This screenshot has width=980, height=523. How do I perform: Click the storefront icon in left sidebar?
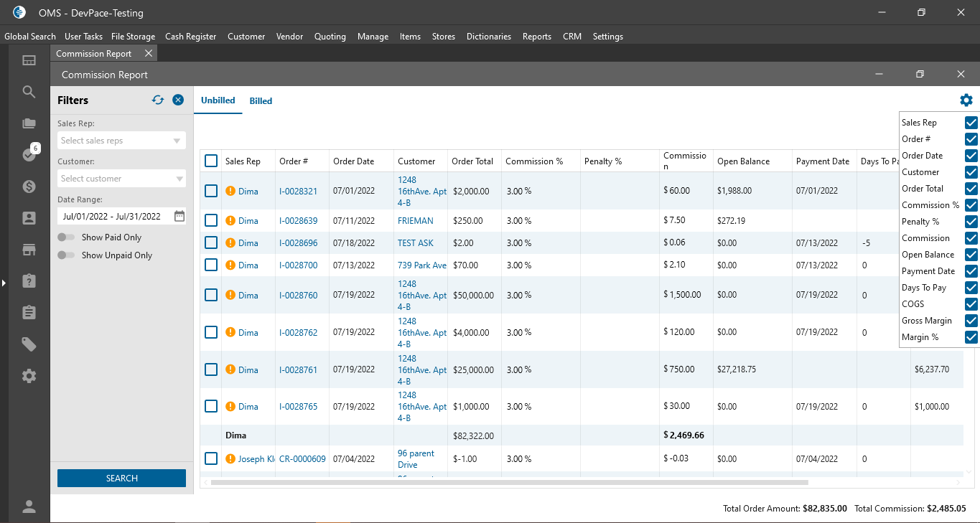[29, 250]
